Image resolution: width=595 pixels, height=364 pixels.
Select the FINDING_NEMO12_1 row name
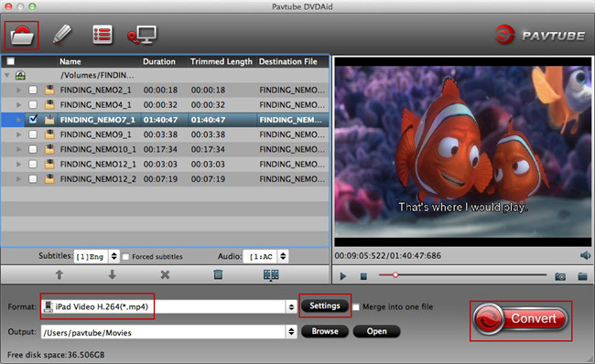[98, 165]
